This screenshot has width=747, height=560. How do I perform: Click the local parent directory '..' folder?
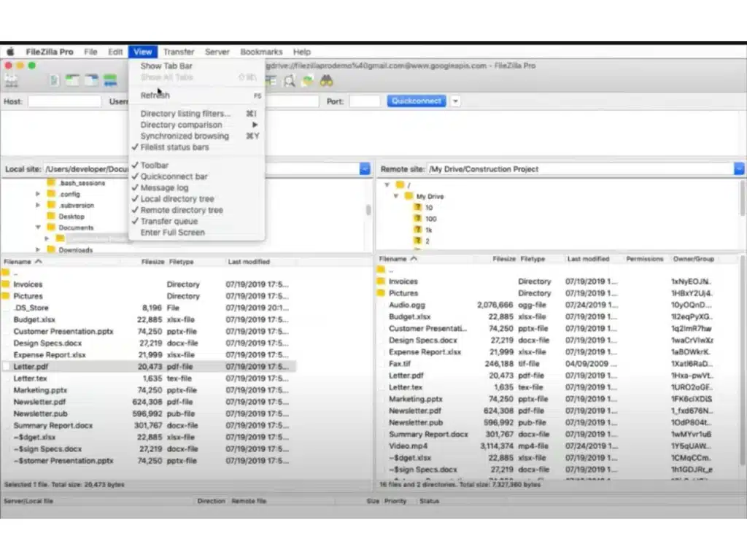click(6, 273)
